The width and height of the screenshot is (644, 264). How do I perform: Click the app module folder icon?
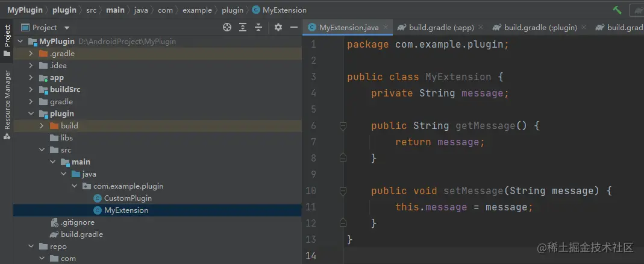pos(43,78)
